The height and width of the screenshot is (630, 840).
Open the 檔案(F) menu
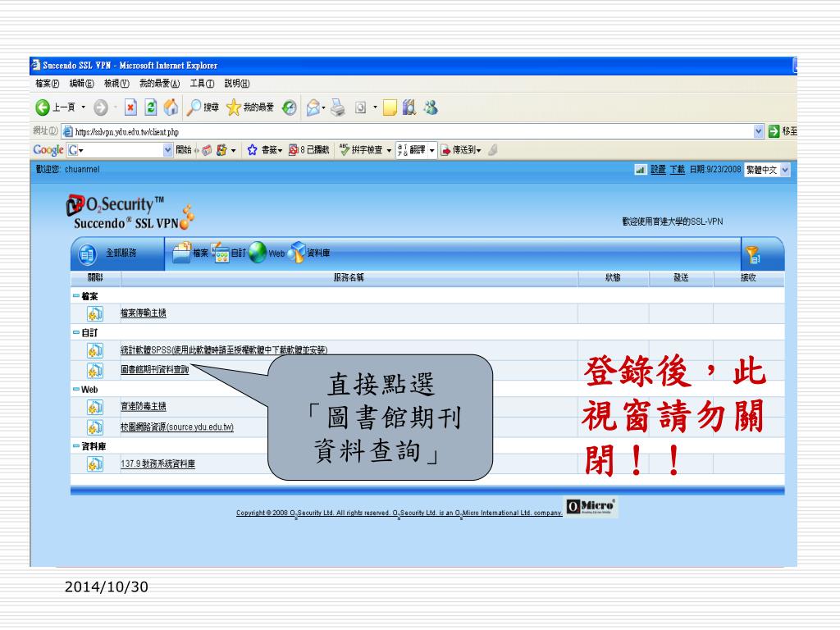tap(47, 84)
